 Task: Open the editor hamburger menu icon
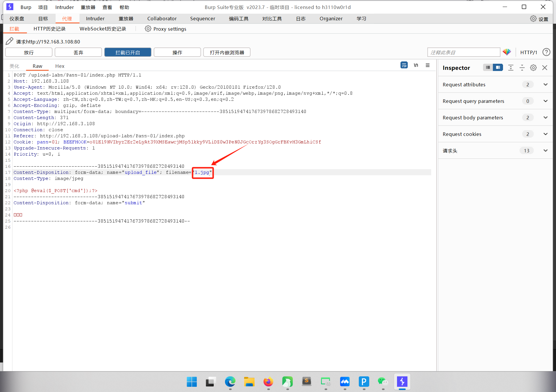[x=427, y=65]
